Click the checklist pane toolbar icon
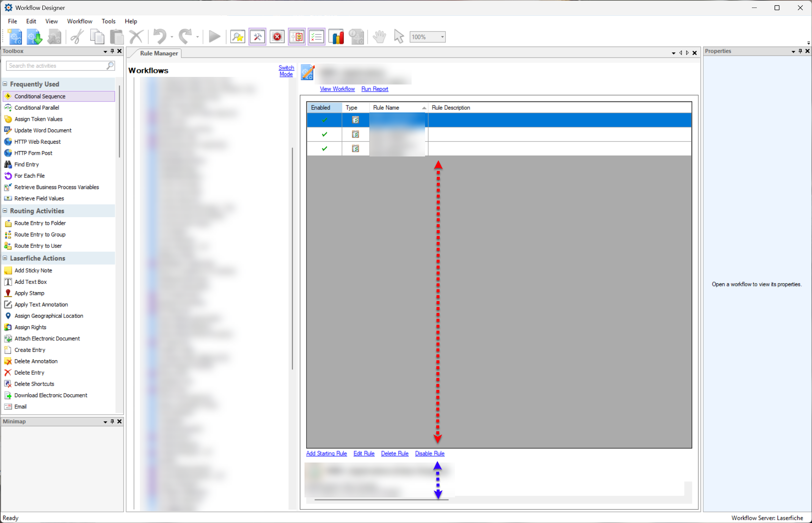Screen dimensions: 812x523 point(316,37)
